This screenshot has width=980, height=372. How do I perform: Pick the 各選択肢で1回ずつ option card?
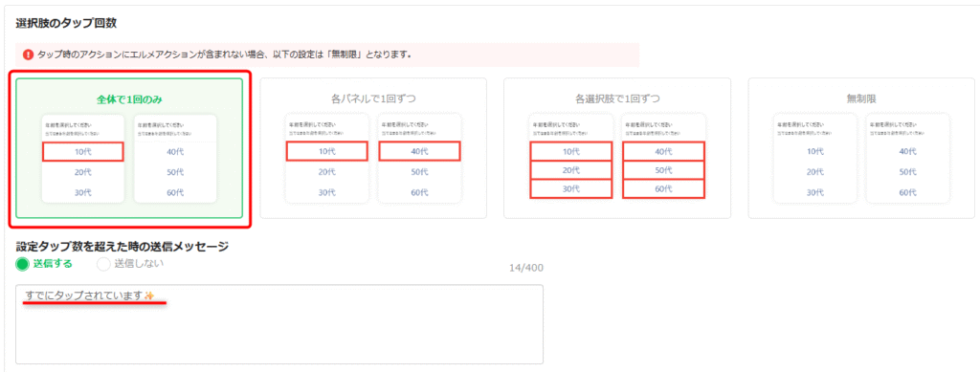pyautogui.click(x=617, y=148)
